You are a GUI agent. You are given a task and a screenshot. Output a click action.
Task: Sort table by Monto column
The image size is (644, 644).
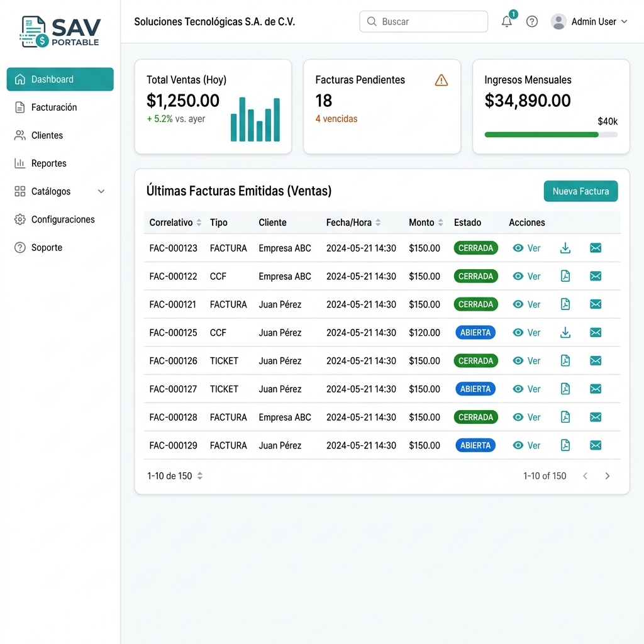(x=441, y=223)
